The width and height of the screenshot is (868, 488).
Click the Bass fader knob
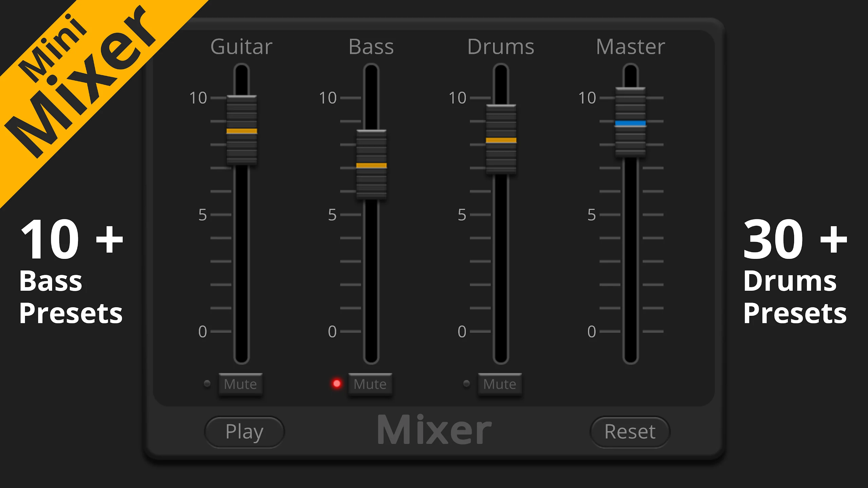tap(371, 165)
